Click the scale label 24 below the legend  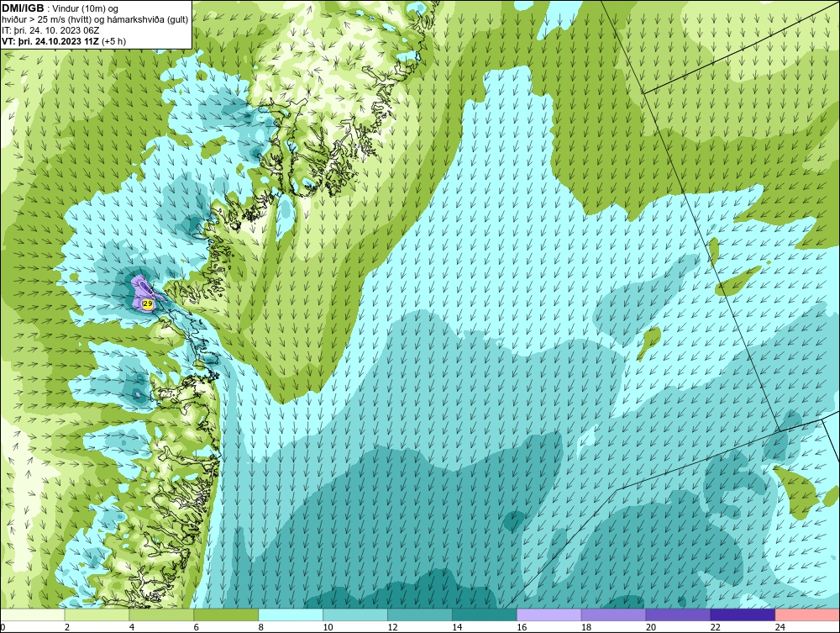(780, 627)
